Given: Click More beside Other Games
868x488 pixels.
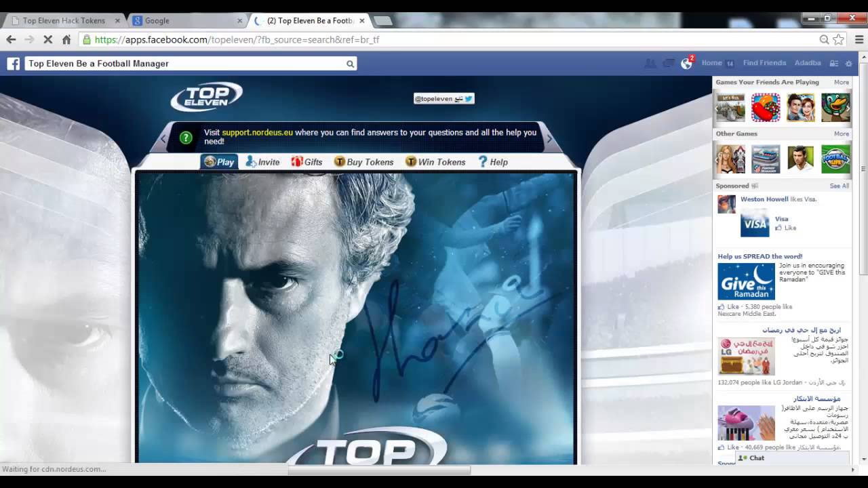Looking at the screenshot, I should tap(842, 134).
